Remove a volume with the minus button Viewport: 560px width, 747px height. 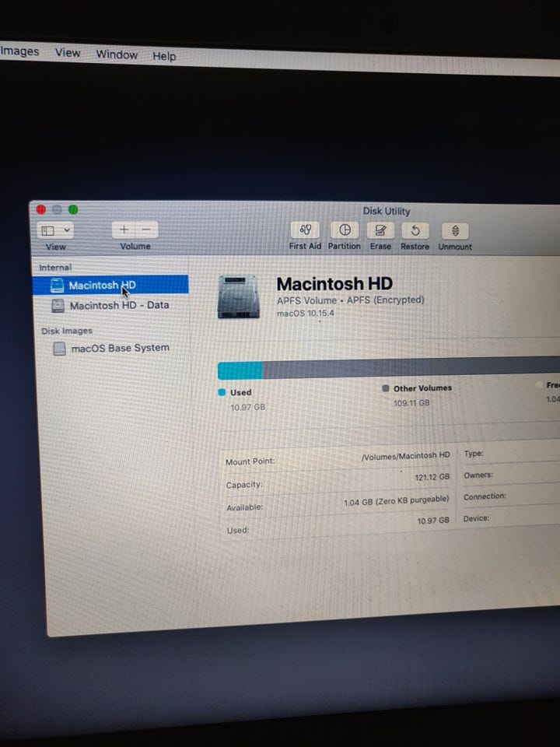tap(147, 230)
